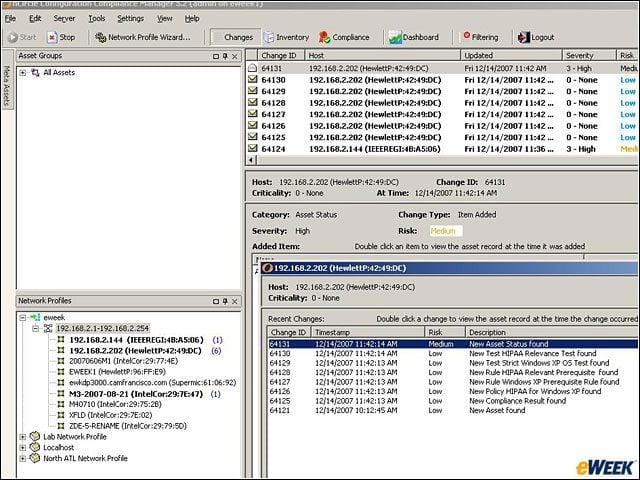Close the Asset Groups panel
This screenshot has height=480, width=640.
pyautogui.click(x=235, y=56)
